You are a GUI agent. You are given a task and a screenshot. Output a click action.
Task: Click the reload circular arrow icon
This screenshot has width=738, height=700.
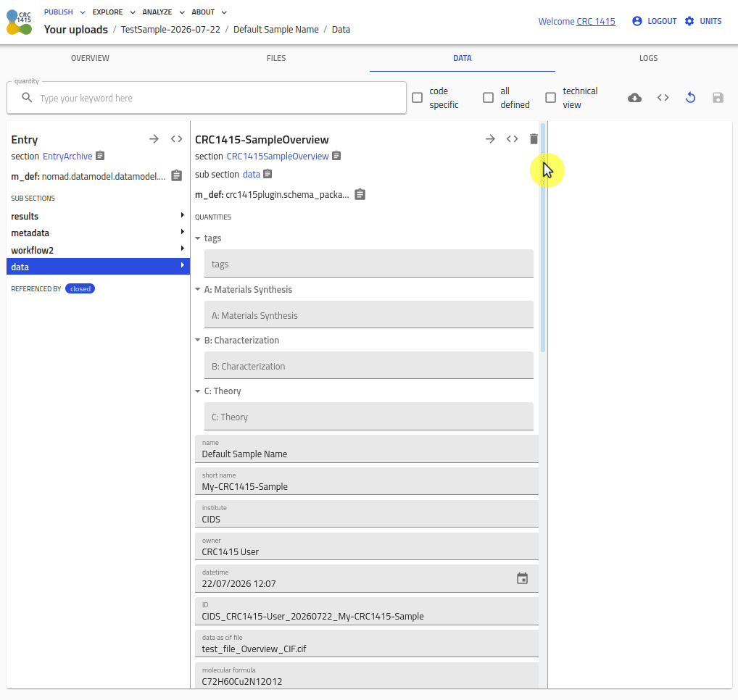(690, 98)
